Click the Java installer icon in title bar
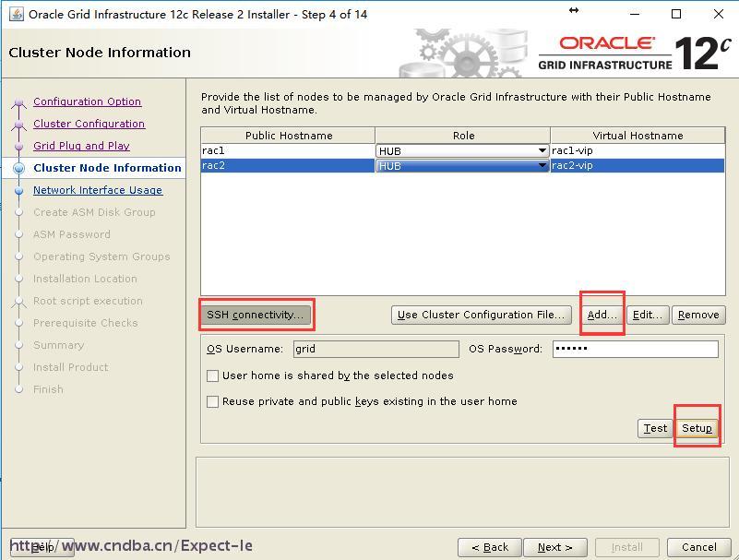The width and height of the screenshot is (739, 560). 17,14
